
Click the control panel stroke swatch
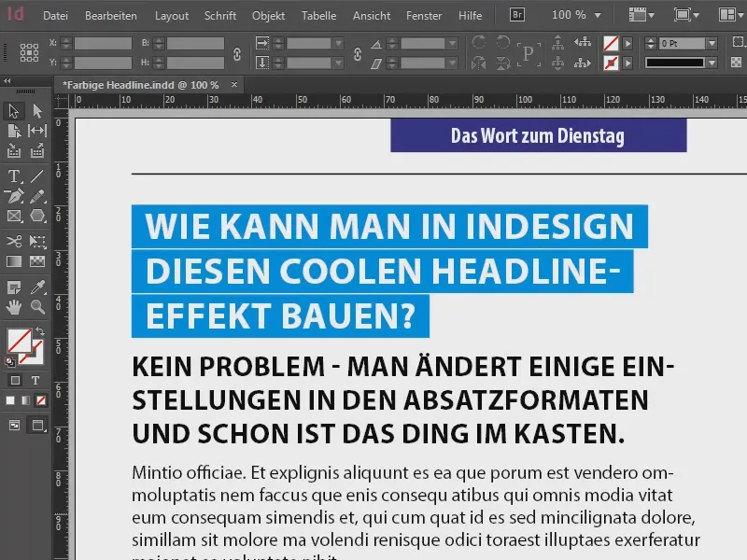click(611, 63)
